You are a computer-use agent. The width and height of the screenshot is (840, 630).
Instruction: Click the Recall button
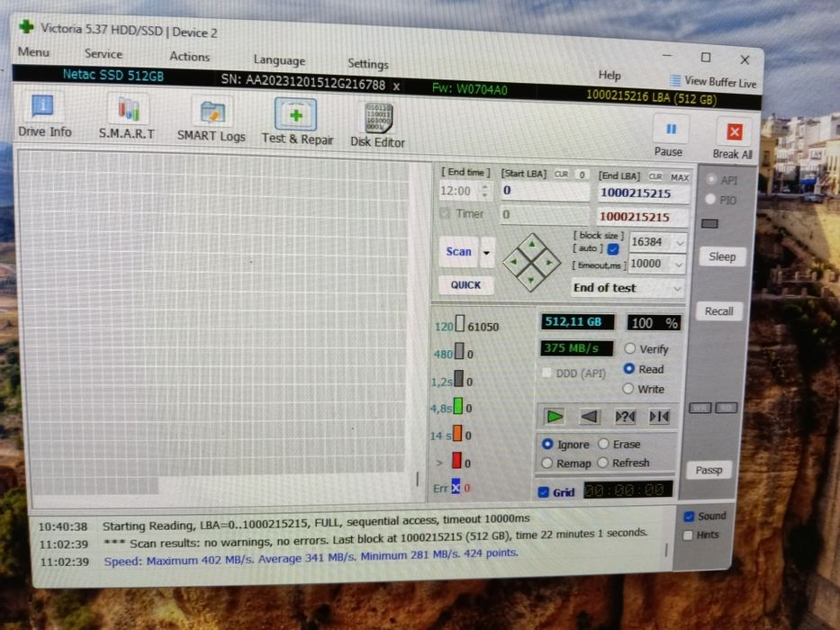(718, 311)
